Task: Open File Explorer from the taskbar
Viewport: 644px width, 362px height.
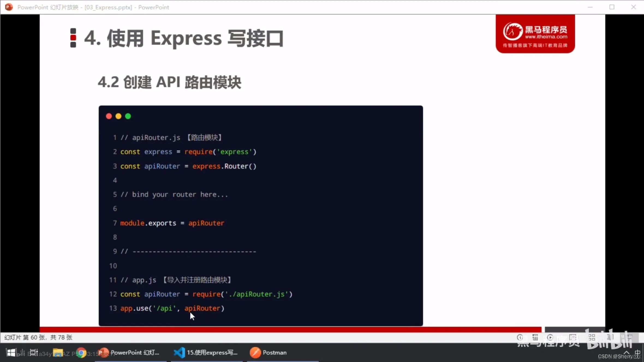Action: (58, 353)
